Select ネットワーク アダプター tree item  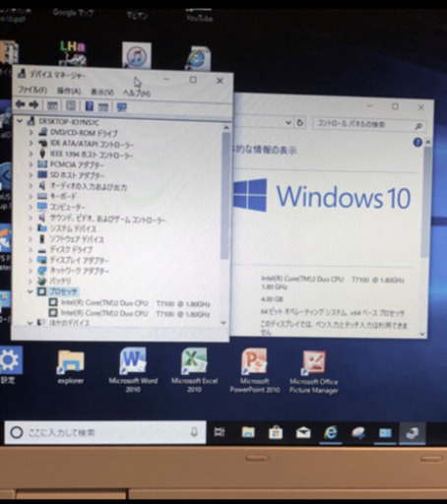point(79,271)
